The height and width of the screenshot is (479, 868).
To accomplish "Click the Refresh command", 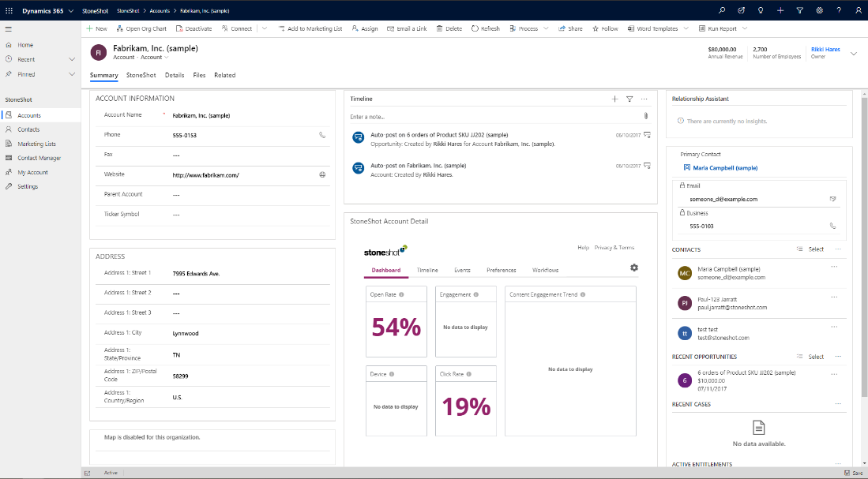I will (x=486, y=28).
